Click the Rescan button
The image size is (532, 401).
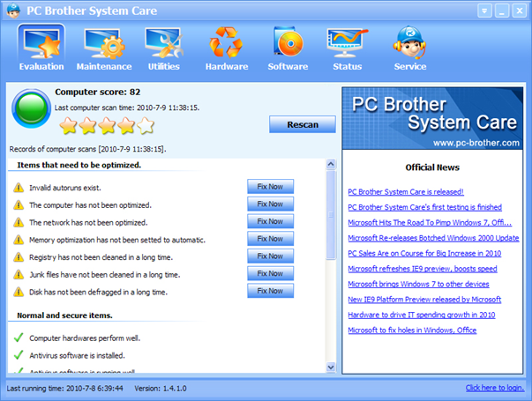[x=303, y=125]
